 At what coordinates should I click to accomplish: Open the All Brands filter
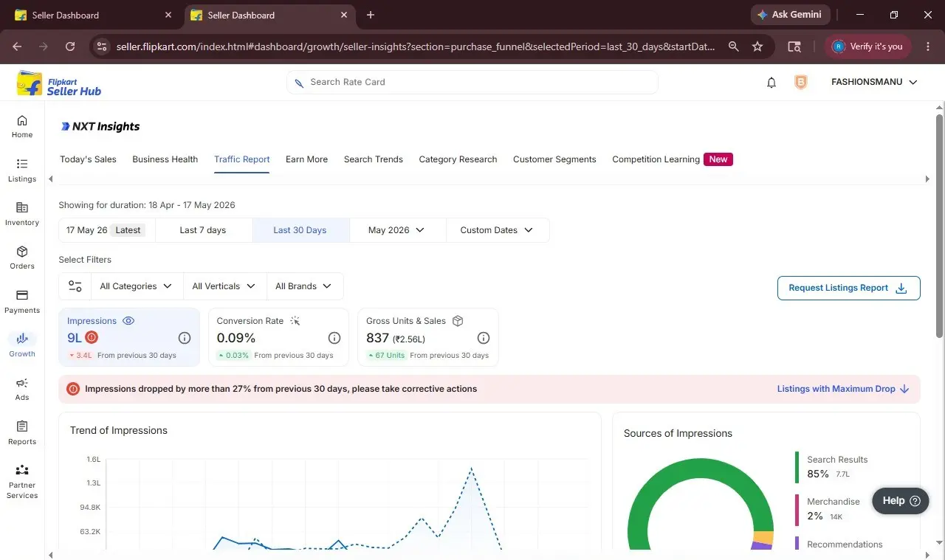coord(303,286)
